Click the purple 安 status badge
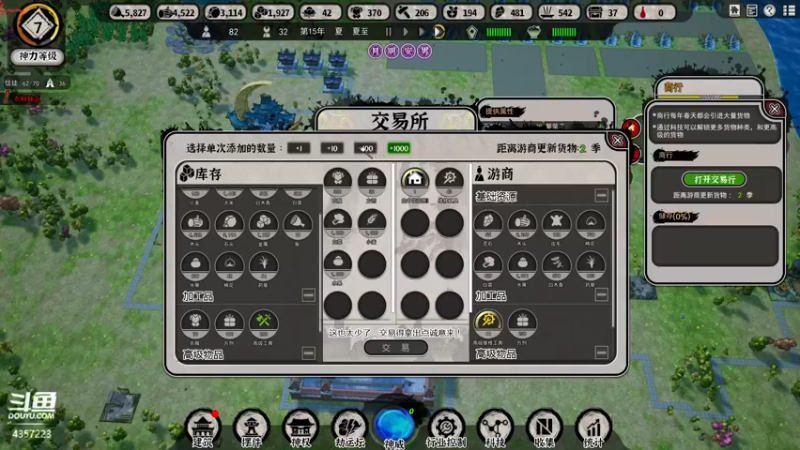The image size is (800, 450). click(408, 51)
